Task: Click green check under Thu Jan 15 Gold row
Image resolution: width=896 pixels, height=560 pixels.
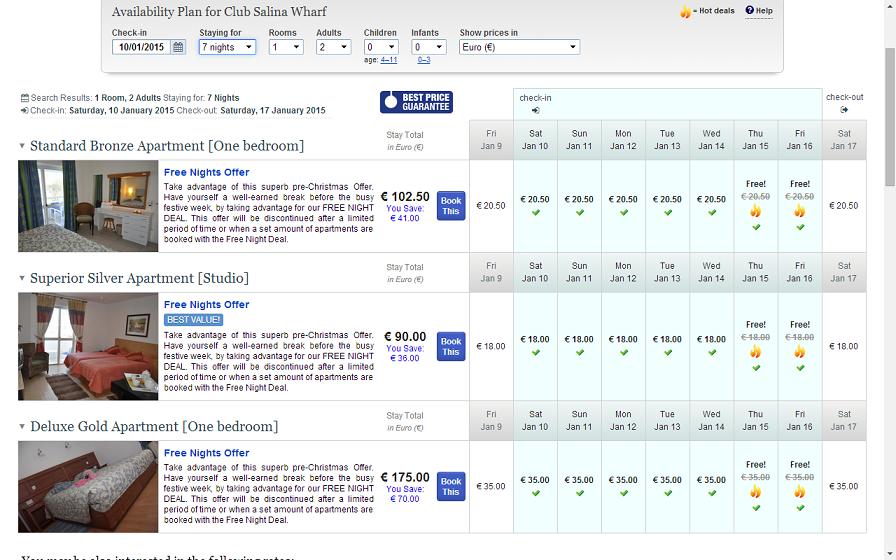Action: [755, 507]
